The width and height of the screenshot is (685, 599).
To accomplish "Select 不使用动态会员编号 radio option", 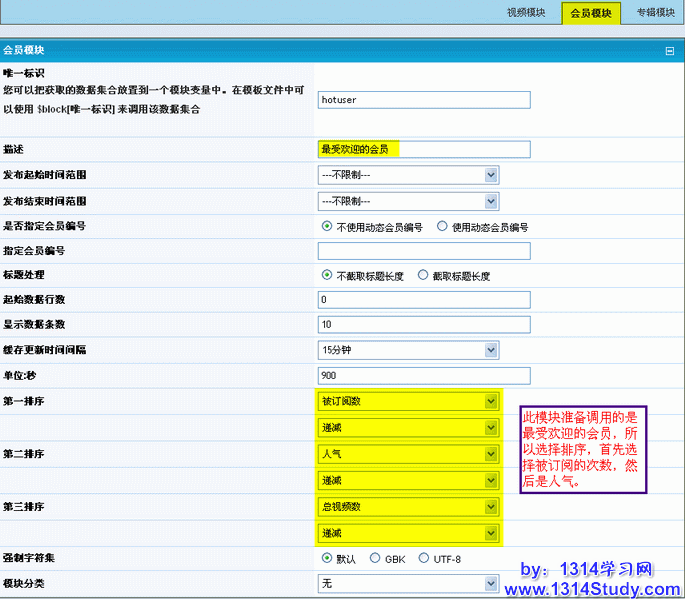I will click(x=327, y=226).
